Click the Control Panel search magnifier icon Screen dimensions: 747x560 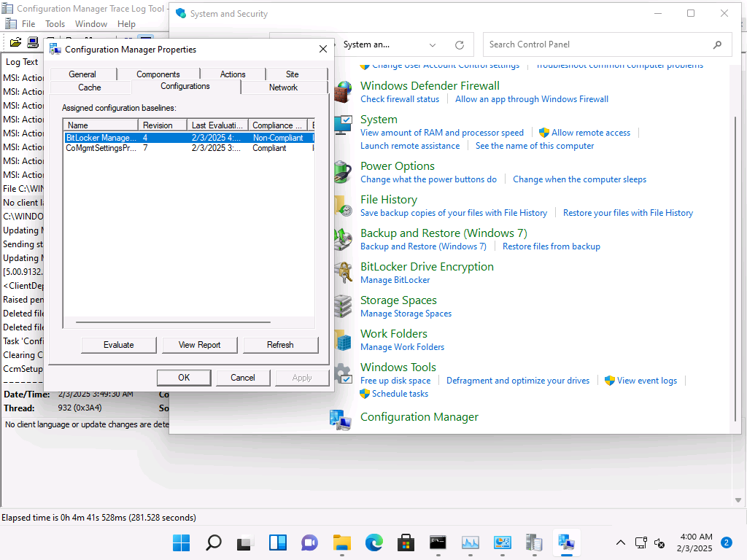pos(719,44)
